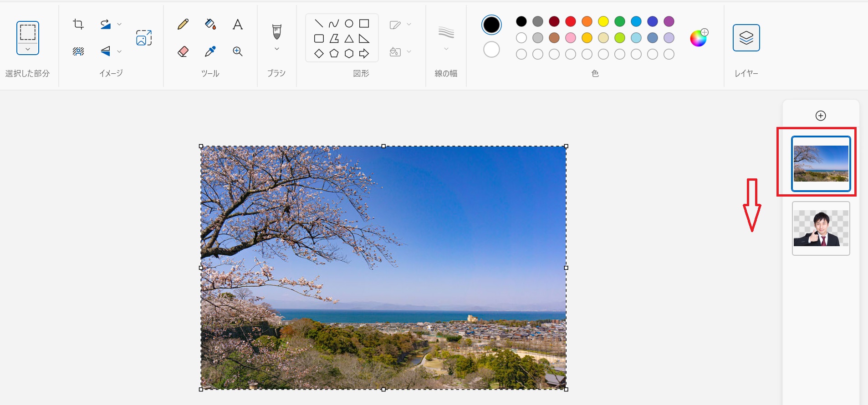Pick the Right triangle shape
Screen dimensions: 868x405
click(x=364, y=39)
